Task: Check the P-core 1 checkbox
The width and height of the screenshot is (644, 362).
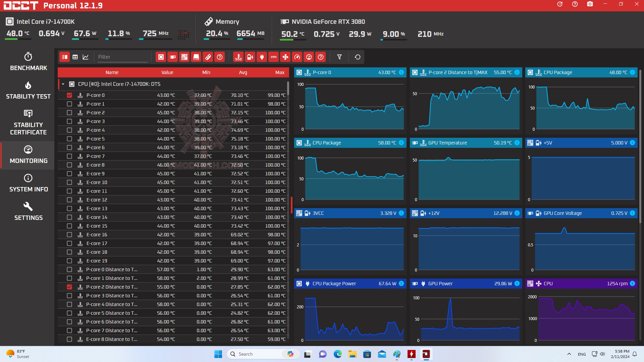Action: pyautogui.click(x=69, y=104)
